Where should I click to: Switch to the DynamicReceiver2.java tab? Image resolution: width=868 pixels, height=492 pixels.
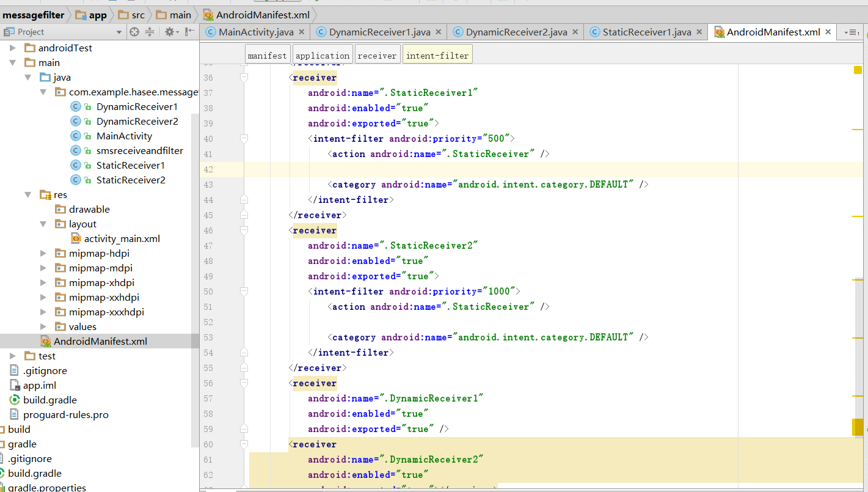point(516,32)
